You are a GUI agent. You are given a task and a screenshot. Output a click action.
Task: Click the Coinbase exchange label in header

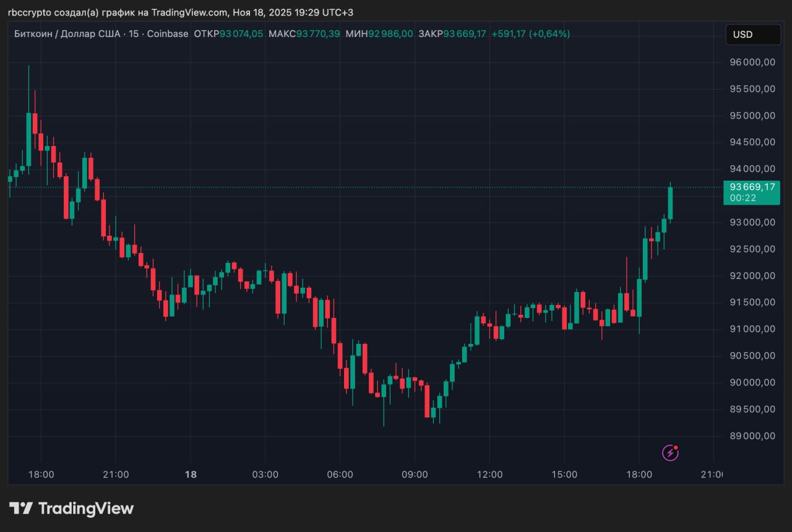click(168, 34)
